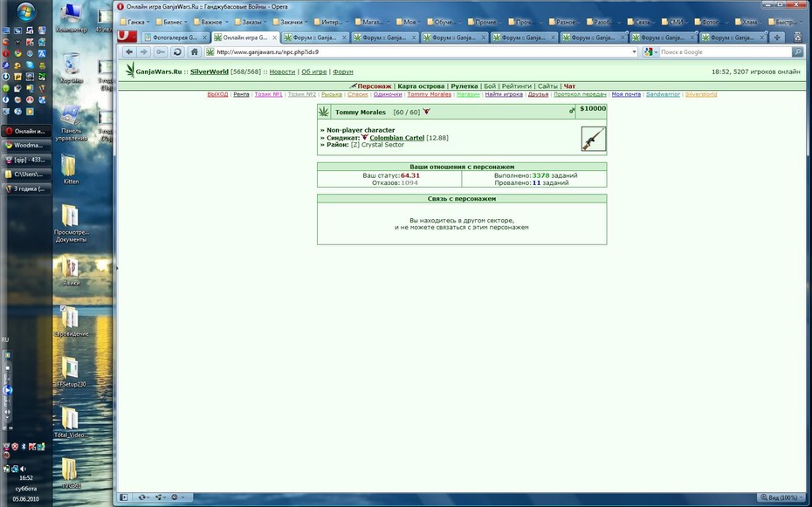Open the Новости link in header
This screenshot has width=812, height=507.
click(x=282, y=72)
